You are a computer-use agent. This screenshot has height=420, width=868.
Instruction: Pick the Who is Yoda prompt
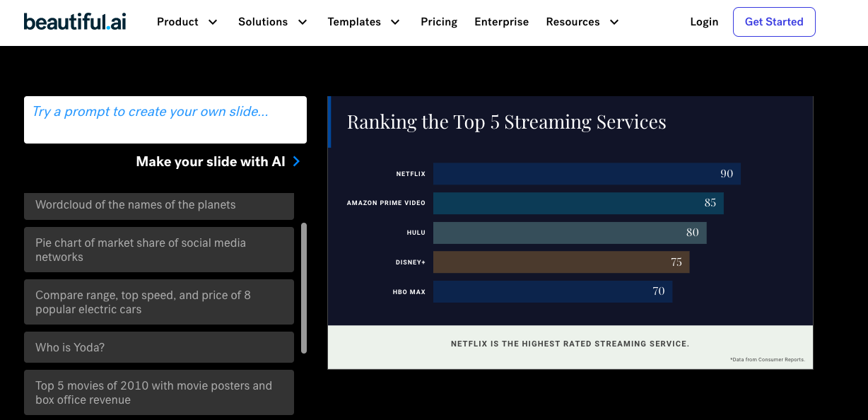tap(158, 347)
